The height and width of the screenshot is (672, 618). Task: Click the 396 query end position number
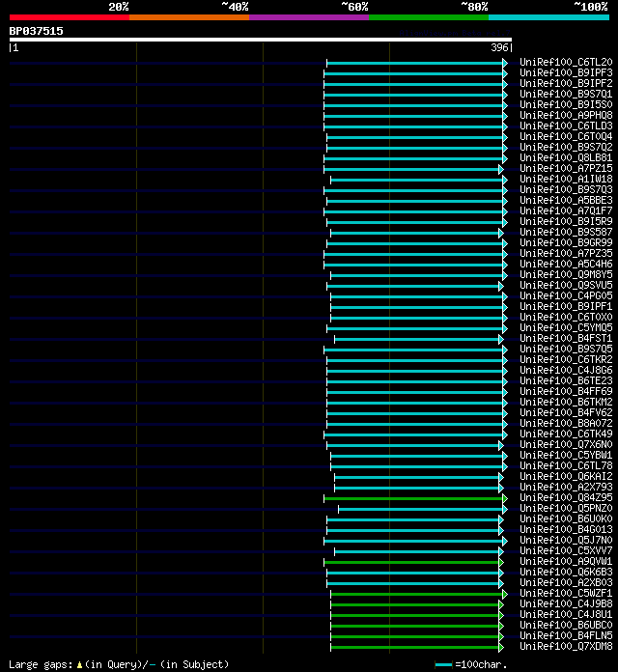pos(499,47)
